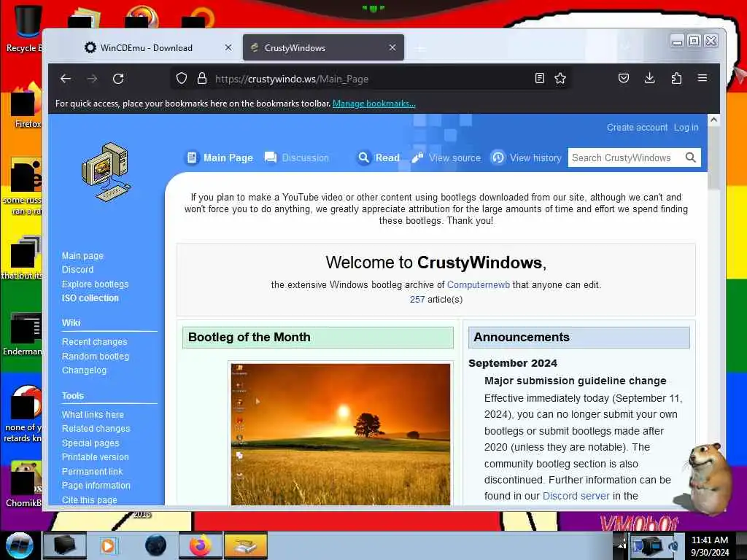
Task: Open Random bootleg in the sidebar
Action: click(x=96, y=356)
